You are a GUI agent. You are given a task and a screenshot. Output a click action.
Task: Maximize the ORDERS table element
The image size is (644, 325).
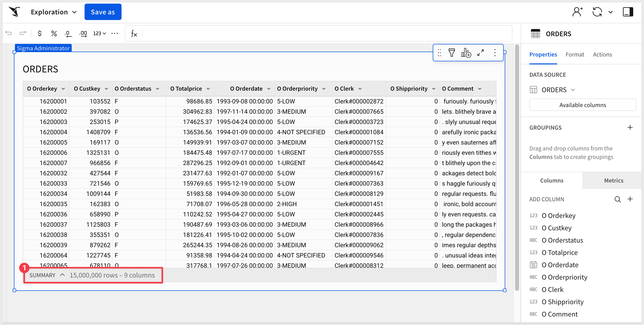[x=481, y=53]
